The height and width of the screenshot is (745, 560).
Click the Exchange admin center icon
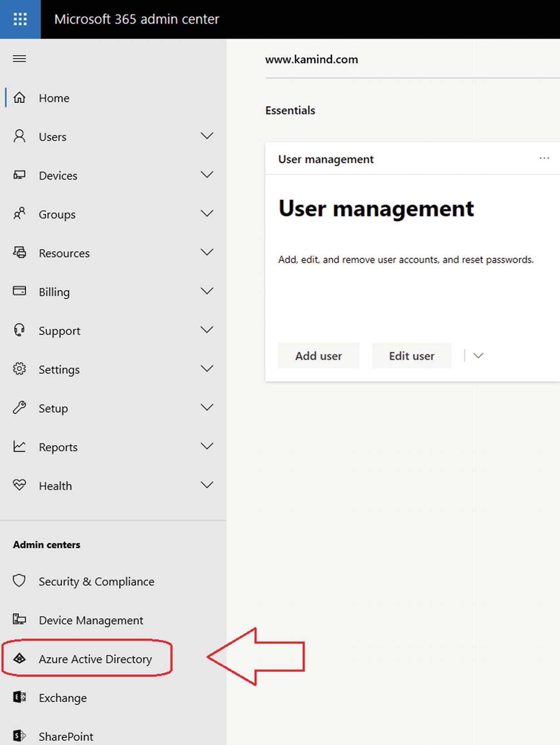(20, 697)
